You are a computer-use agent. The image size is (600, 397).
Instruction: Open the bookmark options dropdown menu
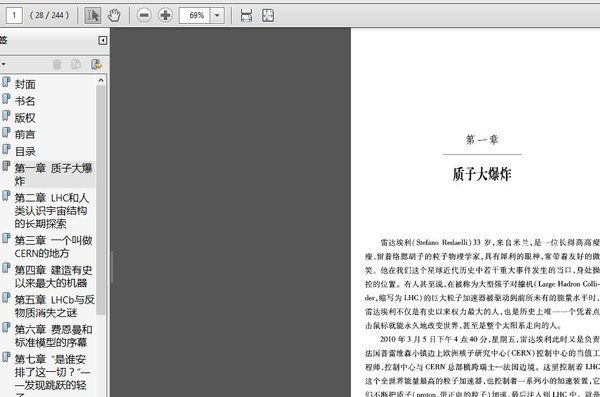tap(3, 64)
